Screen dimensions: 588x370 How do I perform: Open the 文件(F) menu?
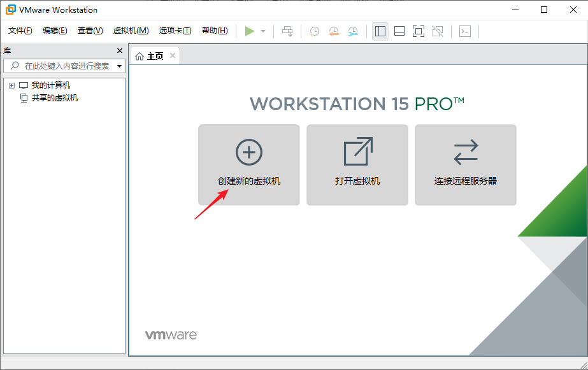tap(20, 31)
